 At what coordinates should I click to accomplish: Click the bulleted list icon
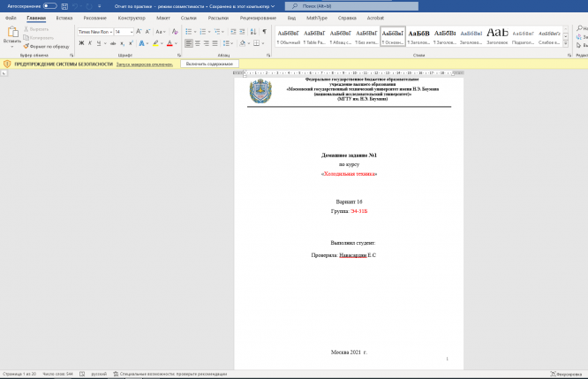[189, 32]
